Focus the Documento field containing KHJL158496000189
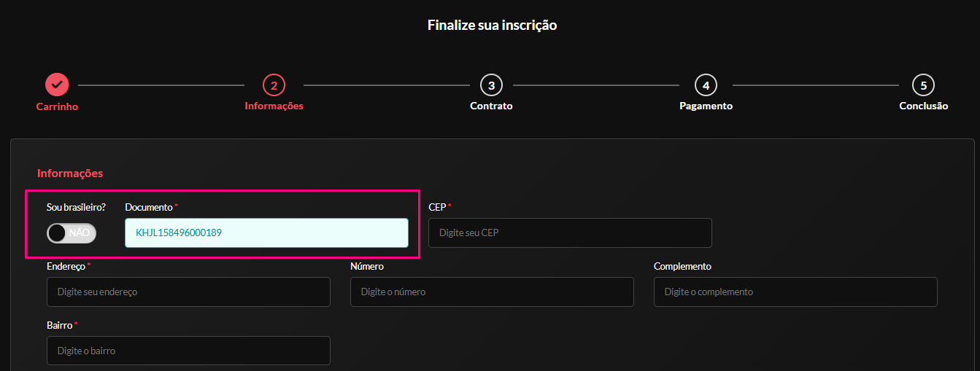Image resolution: width=980 pixels, height=371 pixels. click(266, 233)
